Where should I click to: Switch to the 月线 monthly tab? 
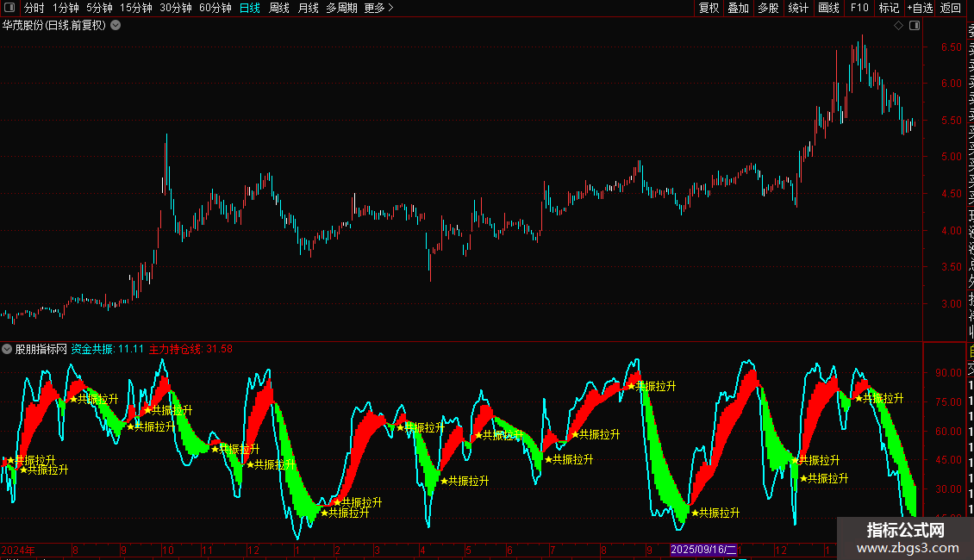coord(308,8)
